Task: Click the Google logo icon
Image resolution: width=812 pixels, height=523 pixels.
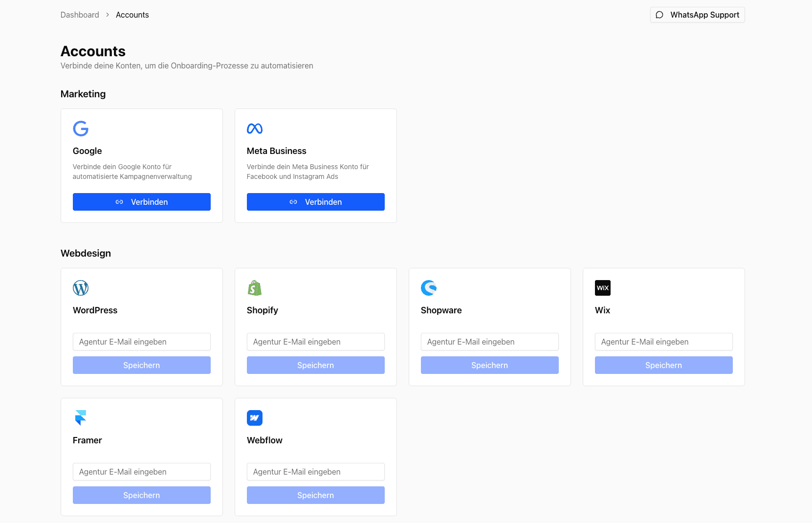Action: click(x=81, y=129)
